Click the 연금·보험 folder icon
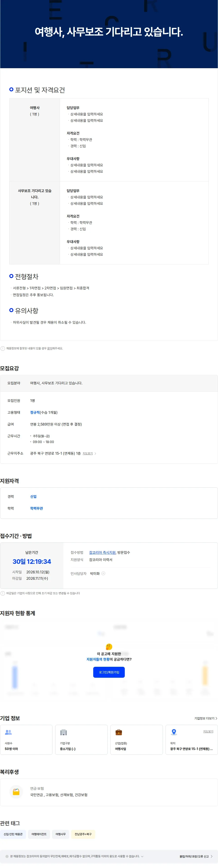This screenshot has height=868, width=218. 16,792
